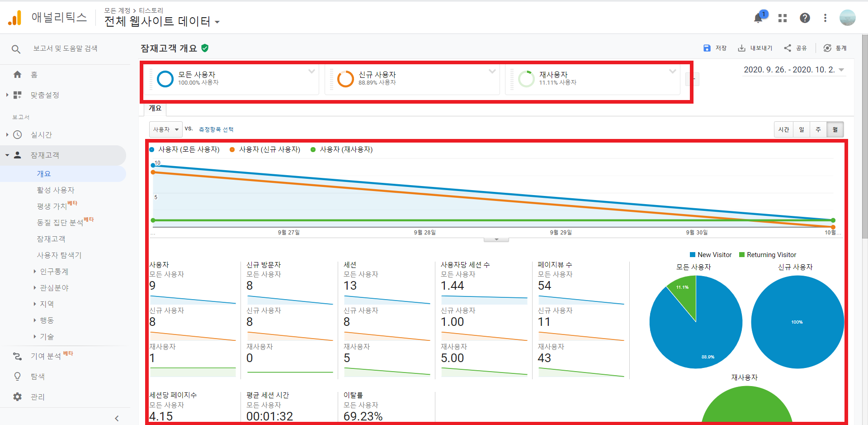Click the search magnifier icon
The image size is (868, 425).
(16, 49)
